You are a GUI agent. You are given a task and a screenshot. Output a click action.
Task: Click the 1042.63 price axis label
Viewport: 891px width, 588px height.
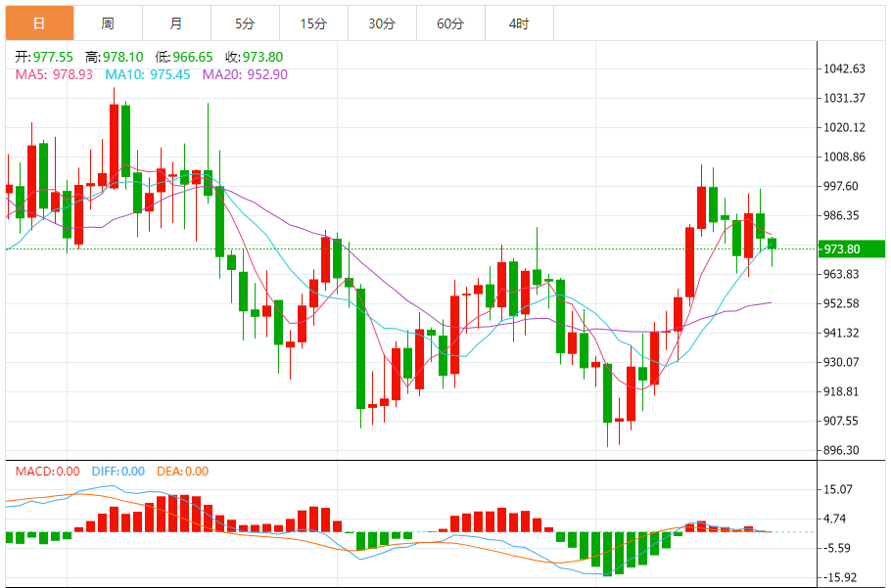click(844, 68)
